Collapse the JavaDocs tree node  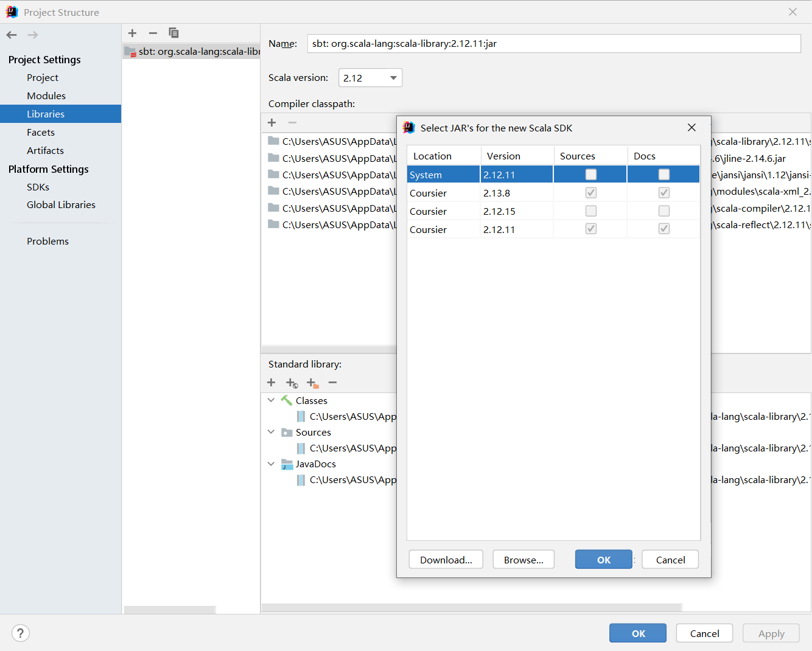pos(271,464)
